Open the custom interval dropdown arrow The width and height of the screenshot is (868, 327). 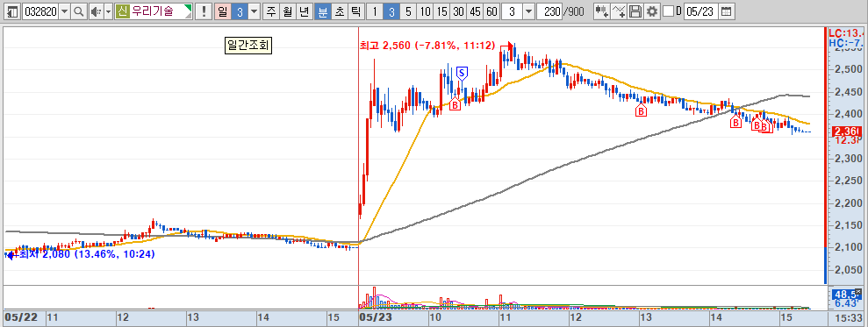coord(528,11)
